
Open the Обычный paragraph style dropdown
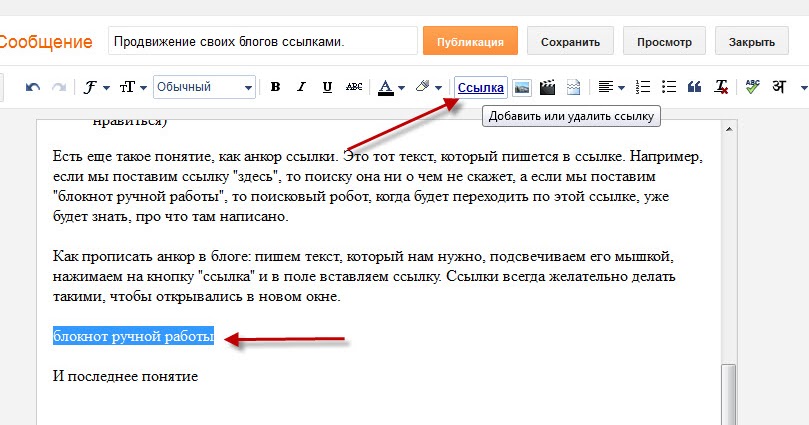click(x=204, y=87)
